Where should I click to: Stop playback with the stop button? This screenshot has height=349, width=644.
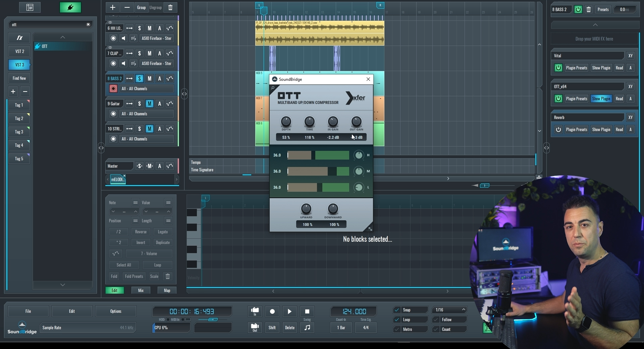(x=307, y=311)
